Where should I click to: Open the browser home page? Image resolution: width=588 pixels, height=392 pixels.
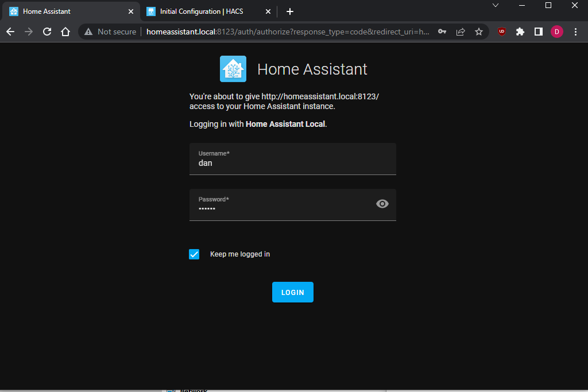point(65,32)
